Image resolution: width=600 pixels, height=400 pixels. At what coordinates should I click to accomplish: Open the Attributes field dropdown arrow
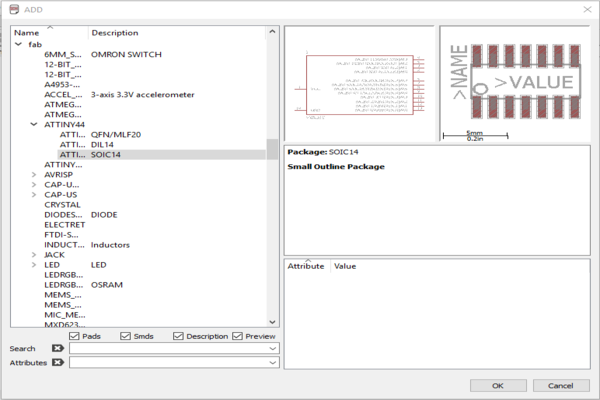pyautogui.click(x=272, y=362)
